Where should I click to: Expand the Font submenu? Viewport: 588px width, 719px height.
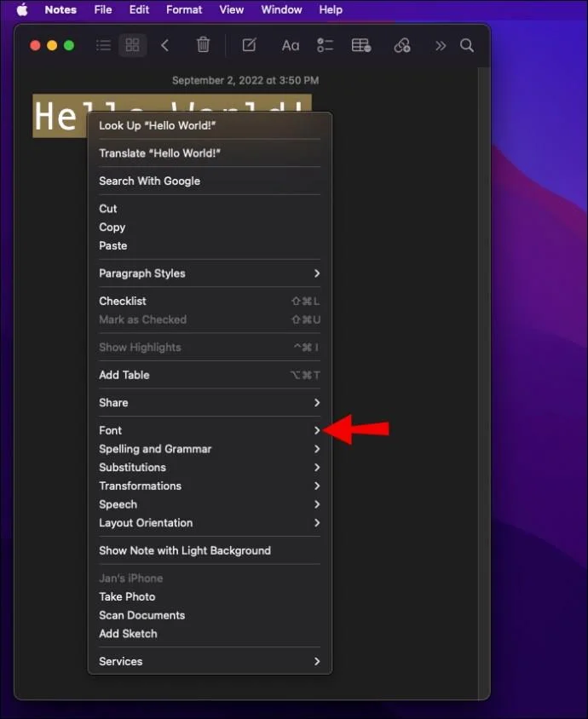coord(210,430)
